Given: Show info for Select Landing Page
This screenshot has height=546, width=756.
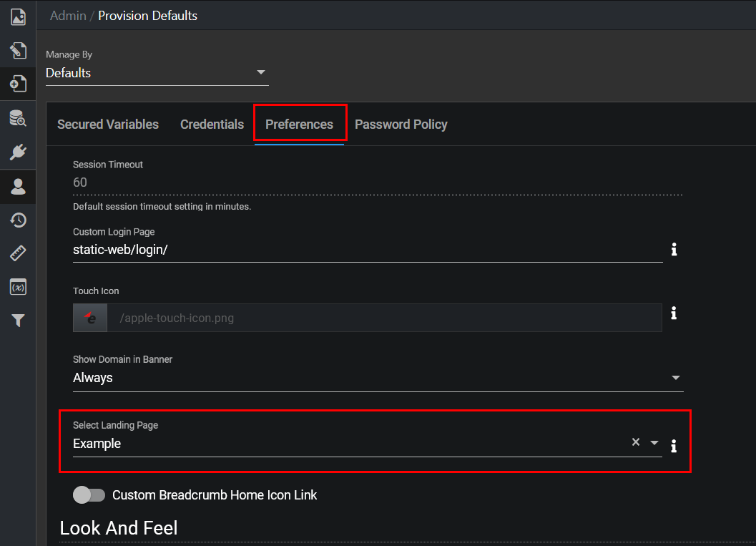Looking at the screenshot, I should 674,446.
